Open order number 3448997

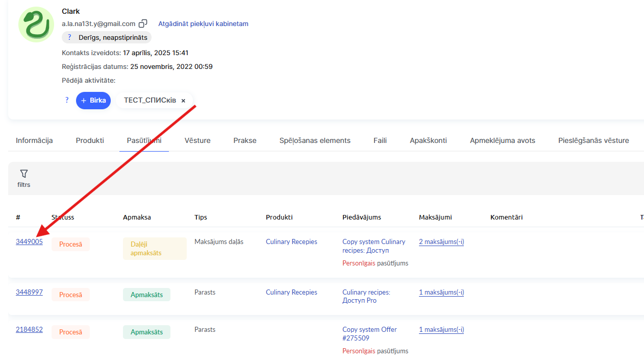click(x=29, y=292)
